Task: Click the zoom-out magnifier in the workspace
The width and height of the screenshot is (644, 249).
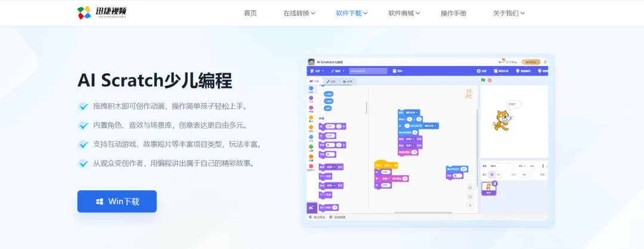Action: tap(470, 197)
